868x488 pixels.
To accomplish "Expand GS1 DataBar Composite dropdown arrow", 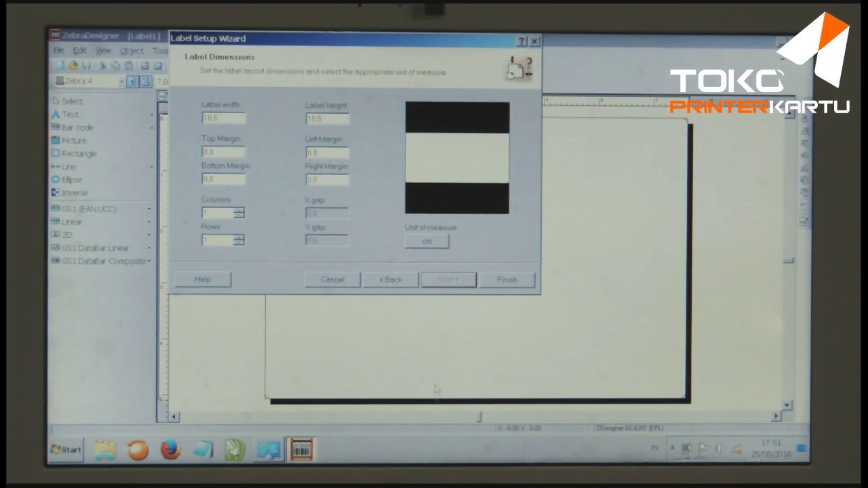I will pos(149,261).
